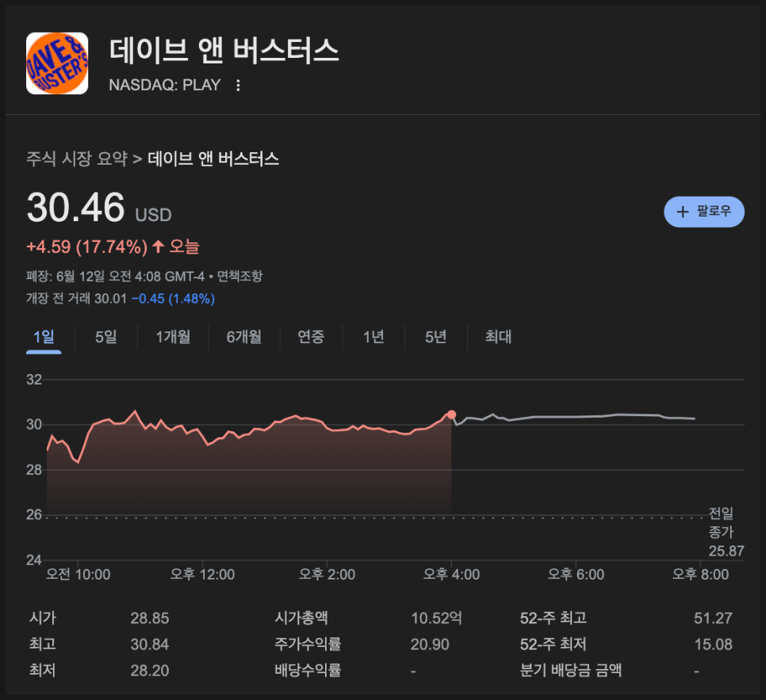
Task: Open the 최대 chart tab
Action: click(x=498, y=337)
